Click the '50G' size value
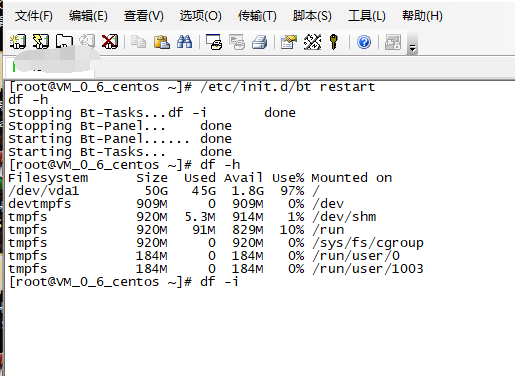This screenshot has width=515, height=376. click(x=156, y=191)
